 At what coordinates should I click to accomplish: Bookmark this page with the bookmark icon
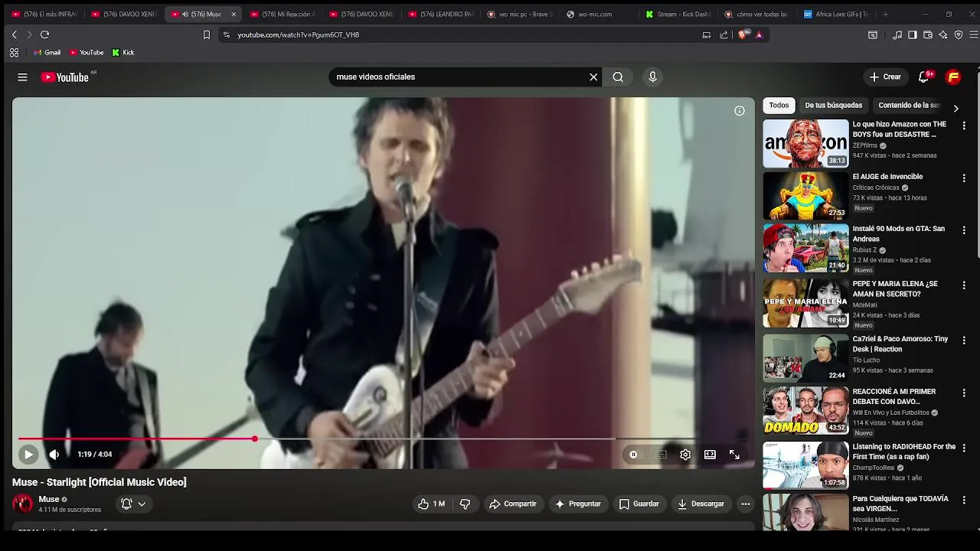coord(206,34)
